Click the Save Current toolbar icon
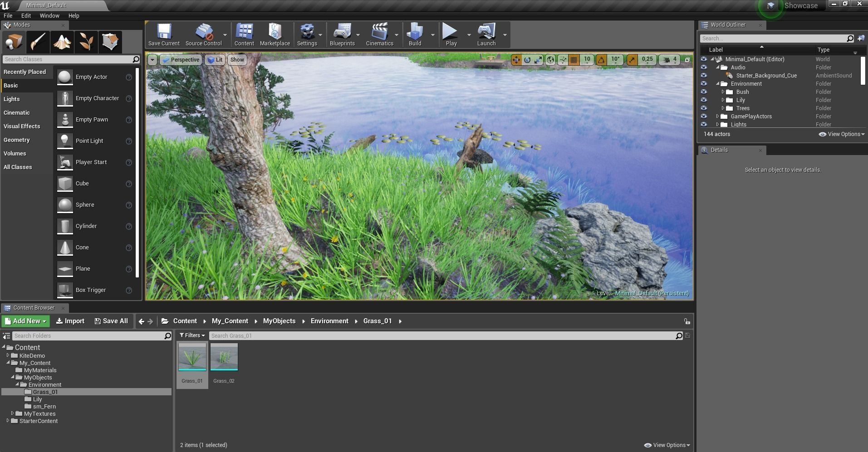This screenshot has height=452, width=868. [x=164, y=34]
